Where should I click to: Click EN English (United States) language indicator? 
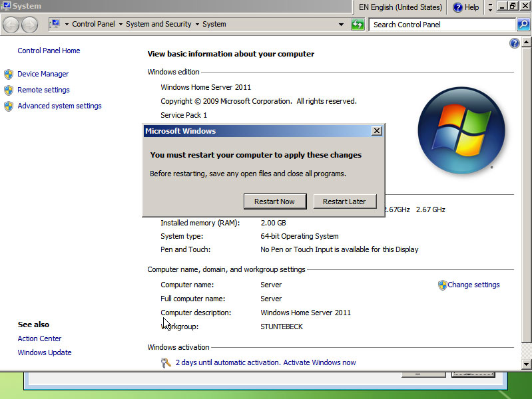coord(400,7)
